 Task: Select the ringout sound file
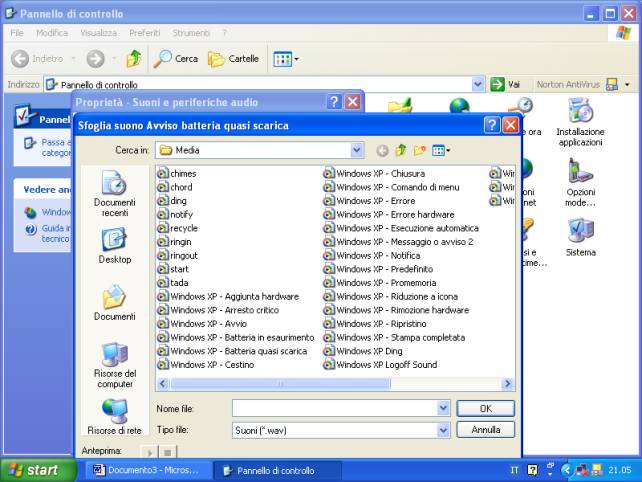pyautogui.click(x=178, y=256)
